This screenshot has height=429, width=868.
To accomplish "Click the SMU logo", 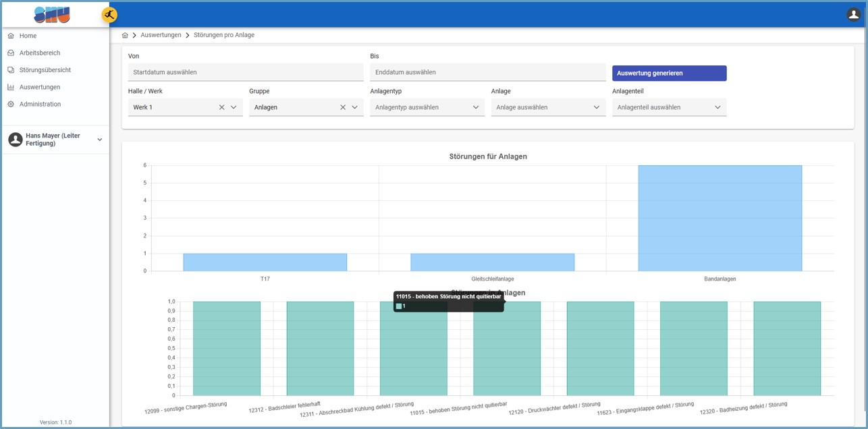I will 52,14.
